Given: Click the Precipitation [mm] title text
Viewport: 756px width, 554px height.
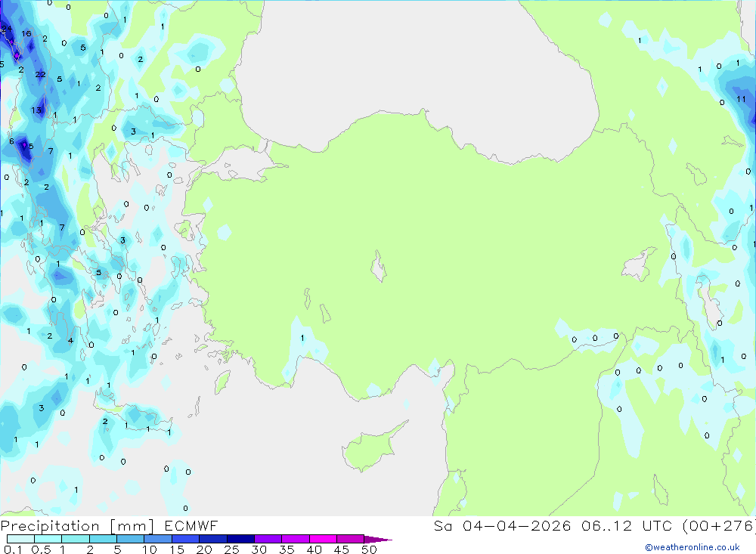Looking at the screenshot, I should tap(77, 526).
